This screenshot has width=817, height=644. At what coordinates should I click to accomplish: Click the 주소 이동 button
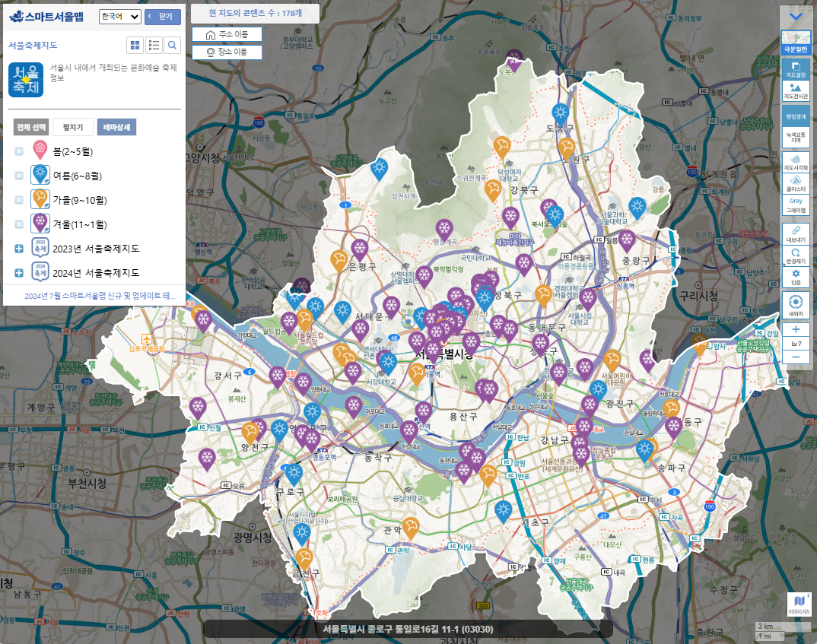click(x=227, y=35)
